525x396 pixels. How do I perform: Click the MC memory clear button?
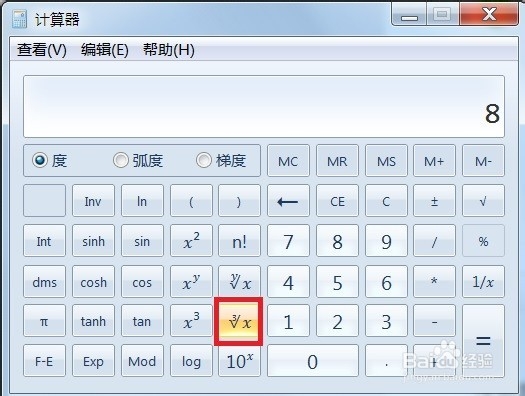click(288, 161)
